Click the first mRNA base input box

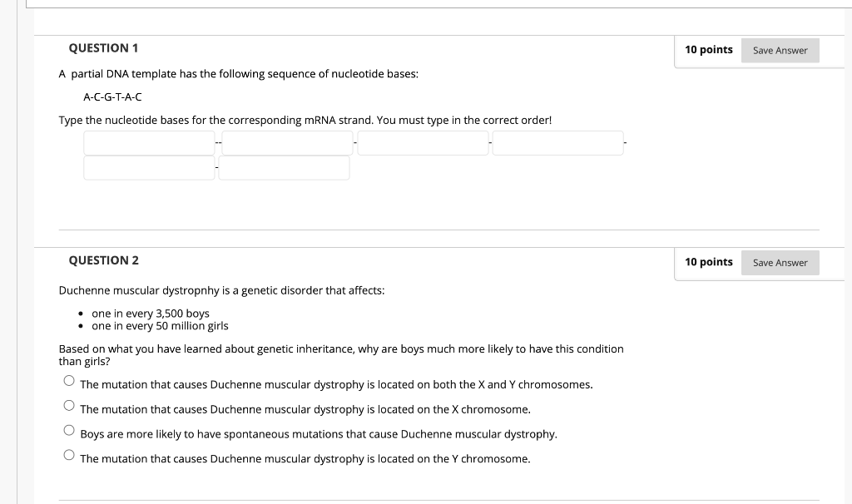pyautogui.click(x=148, y=142)
